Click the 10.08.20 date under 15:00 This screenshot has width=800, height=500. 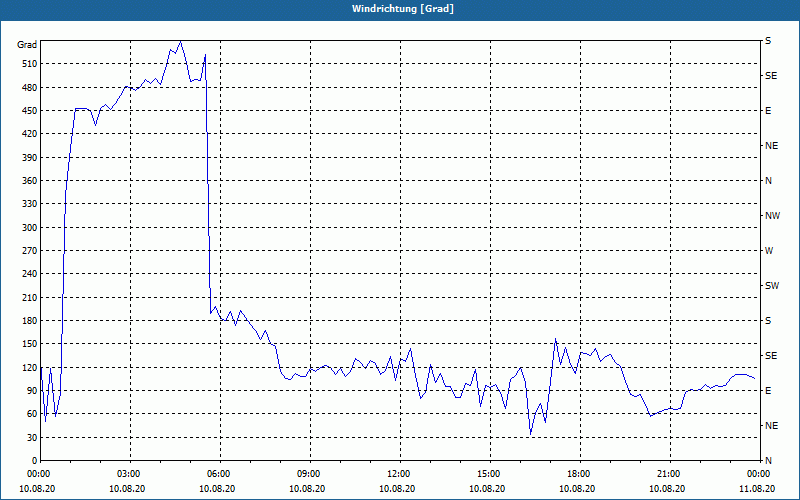487,489
